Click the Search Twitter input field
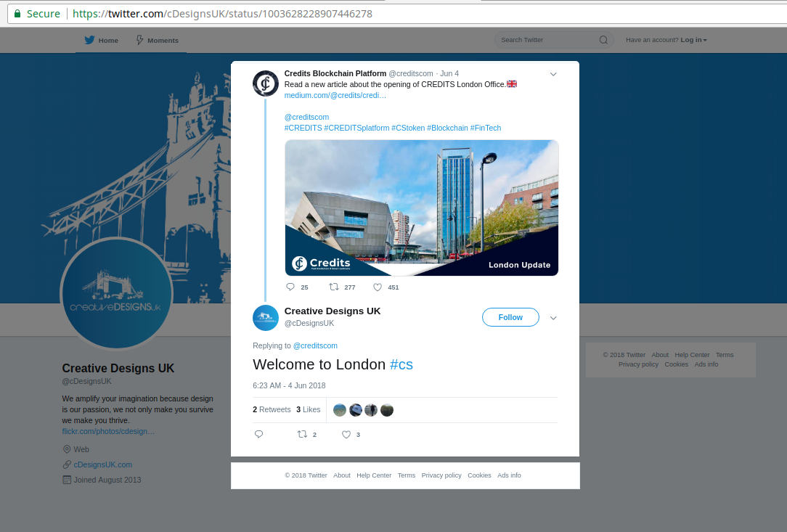Viewport: 787px width, 532px height. [554, 40]
